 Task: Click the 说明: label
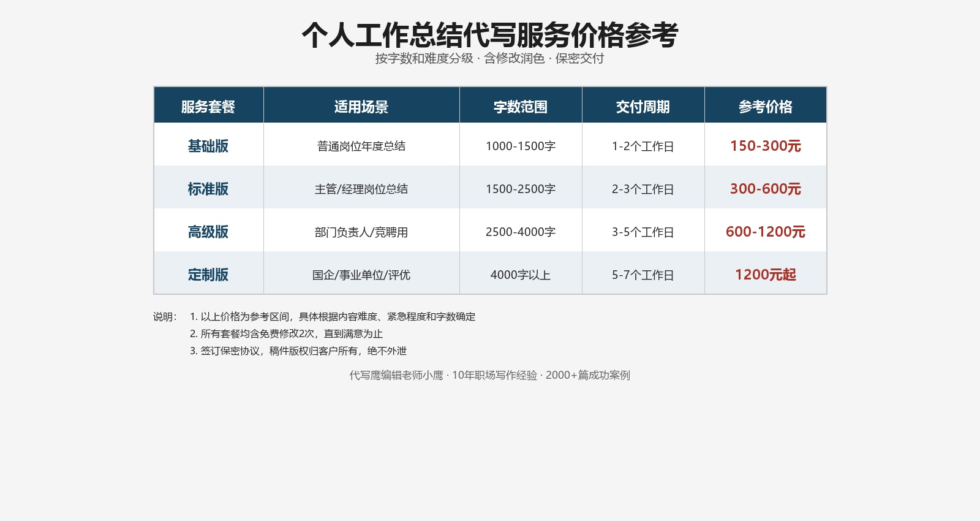click(165, 316)
